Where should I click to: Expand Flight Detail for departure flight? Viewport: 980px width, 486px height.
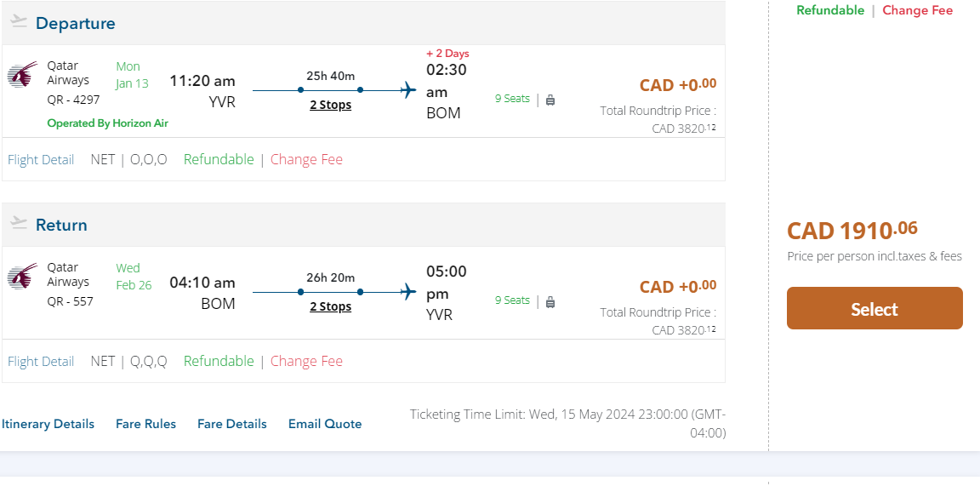(x=41, y=159)
